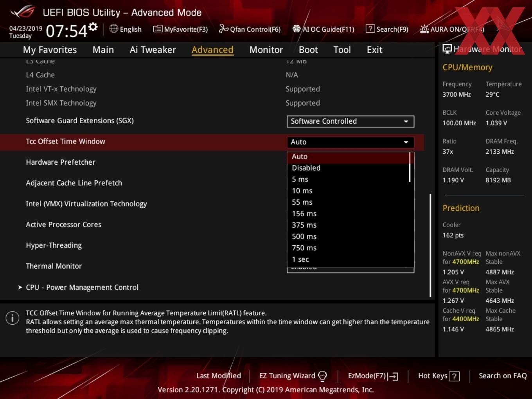Image resolution: width=532 pixels, height=399 pixels.
Task: Choose Disabled in the dropdown list
Action: [x=348, y=168]
